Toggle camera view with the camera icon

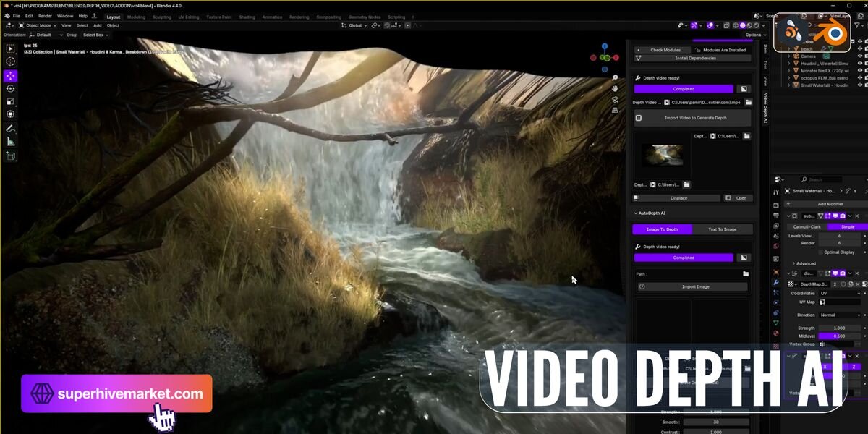coord(614,99)
